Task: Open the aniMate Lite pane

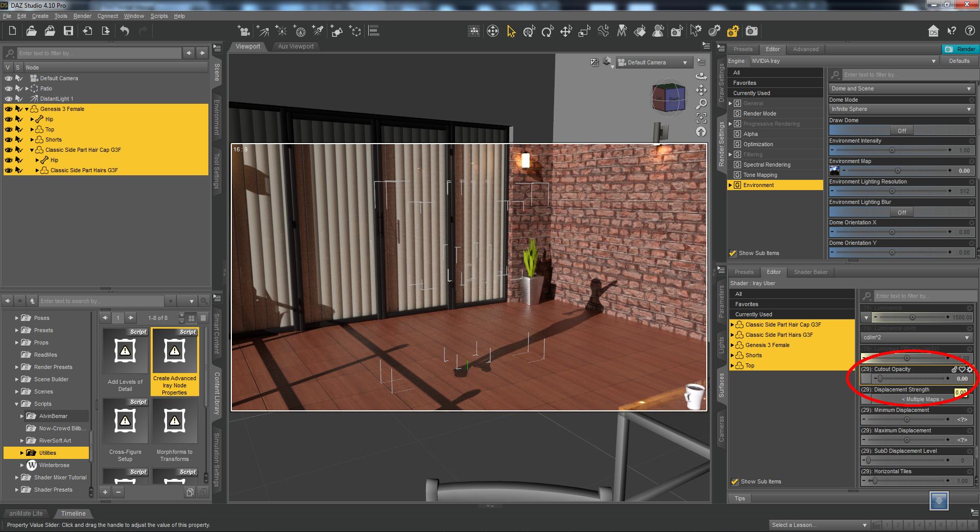Action: (26, 513)
